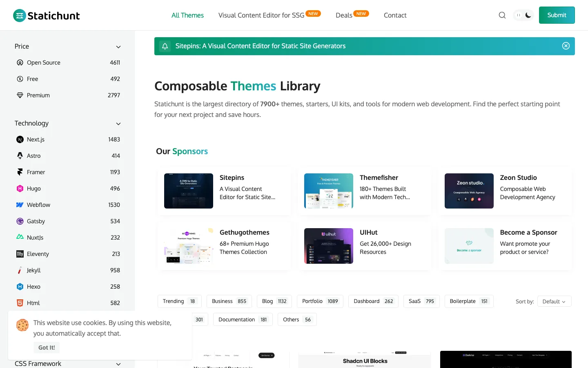Filter by Boilerplate category
This screenshot has width=588, height=368.
tap(469, 301)
